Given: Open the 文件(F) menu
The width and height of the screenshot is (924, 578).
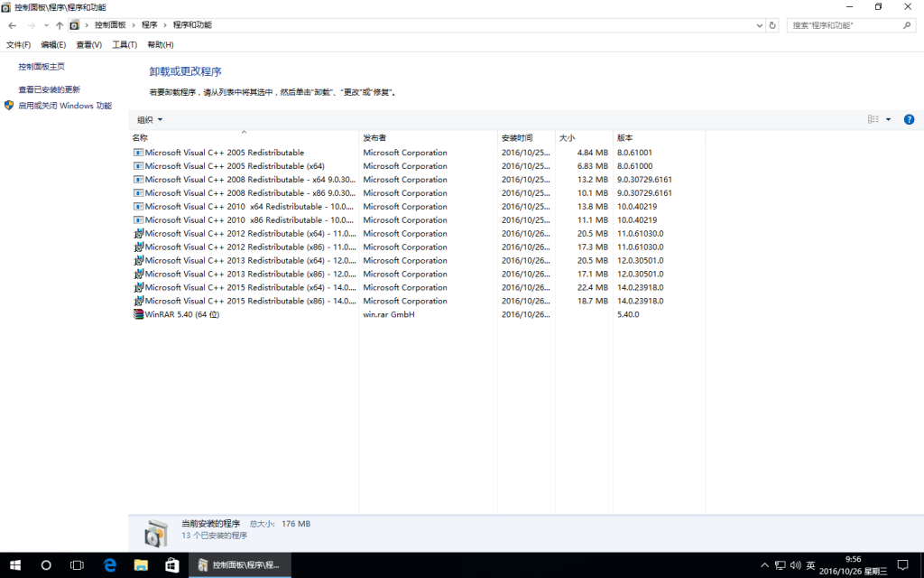Looking at the screenshot, I should click(18, 45).
